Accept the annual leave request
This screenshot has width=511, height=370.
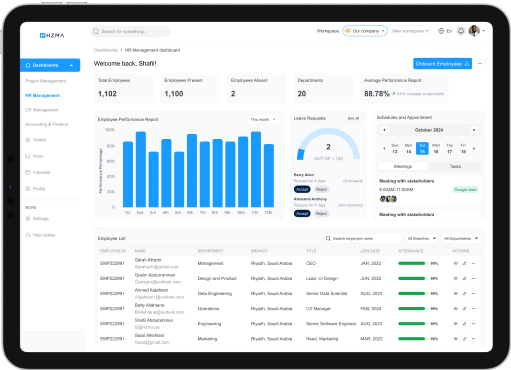click(302, 214)
